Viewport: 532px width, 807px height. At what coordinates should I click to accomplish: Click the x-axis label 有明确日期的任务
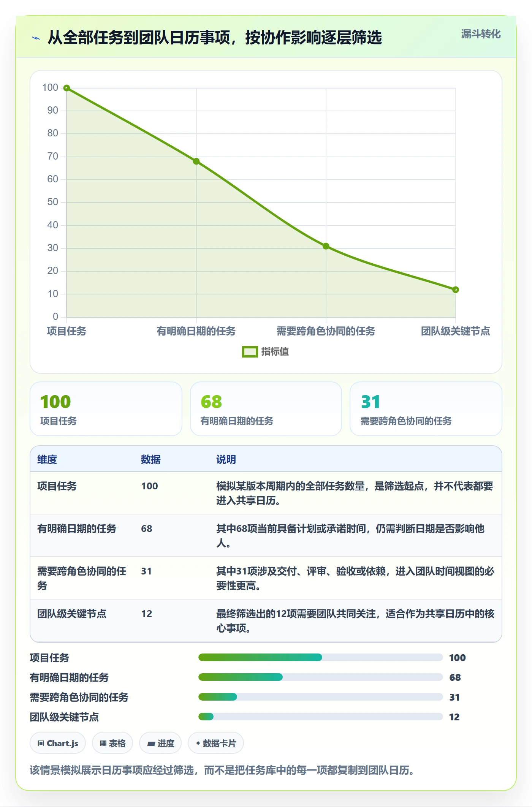click(x=196, y=331)
